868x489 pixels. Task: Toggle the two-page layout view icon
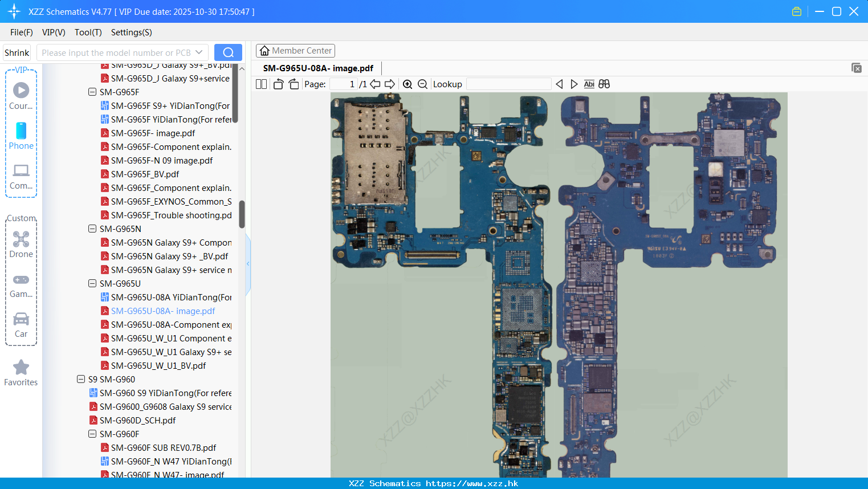coord(261,84)
